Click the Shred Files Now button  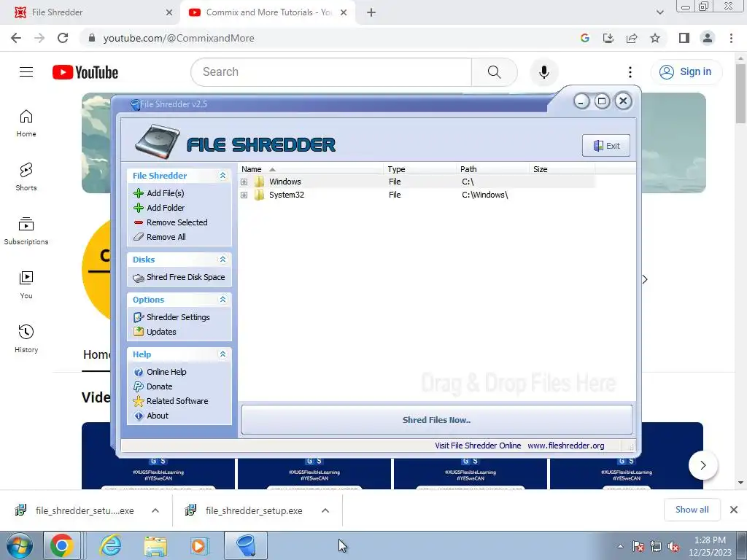coord(436,420)
